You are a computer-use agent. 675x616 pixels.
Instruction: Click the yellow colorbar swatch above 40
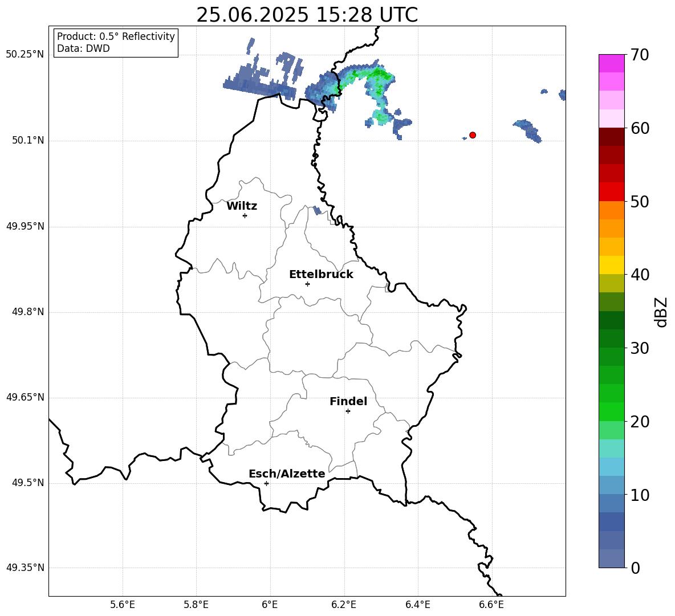pyautogui.click(x=612, y=265)
